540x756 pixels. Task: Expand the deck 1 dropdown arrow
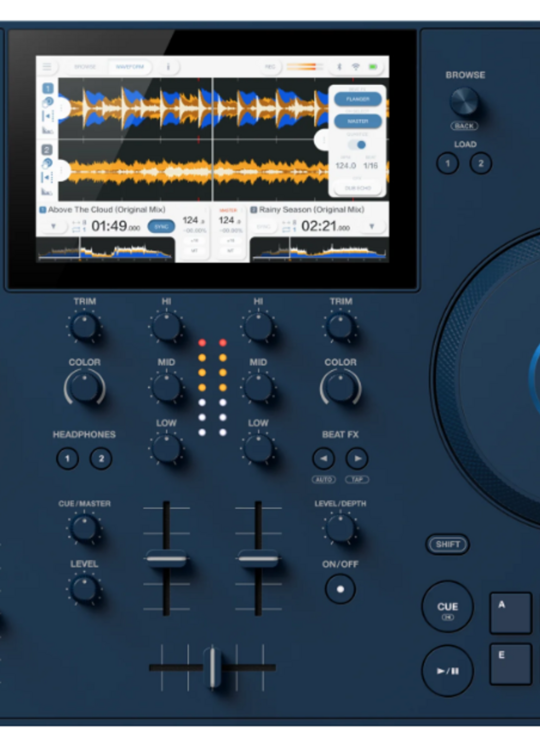pyautogui.click(x=53, y=227)
